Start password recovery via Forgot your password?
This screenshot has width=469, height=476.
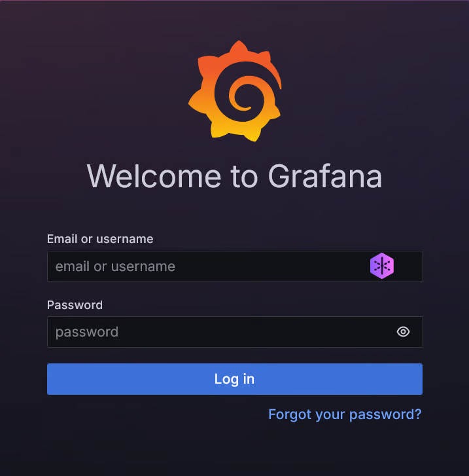tap(345, 414)
